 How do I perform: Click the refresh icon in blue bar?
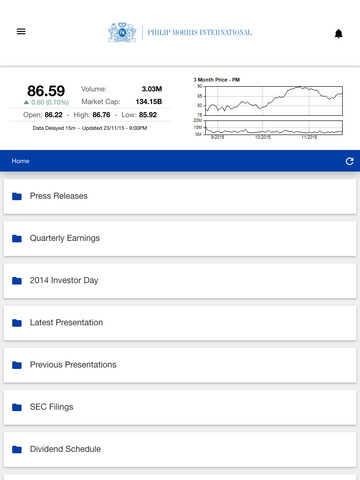click(x=349, y=161)
